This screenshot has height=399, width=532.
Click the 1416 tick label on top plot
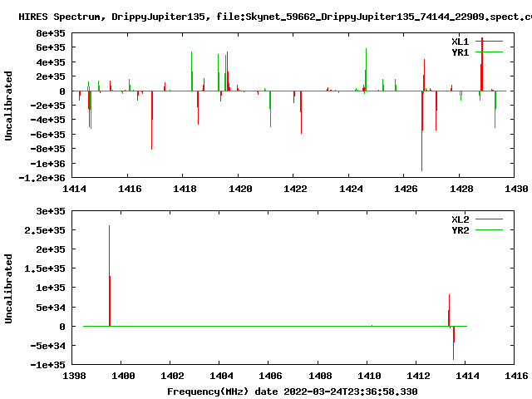coord(130,189)
